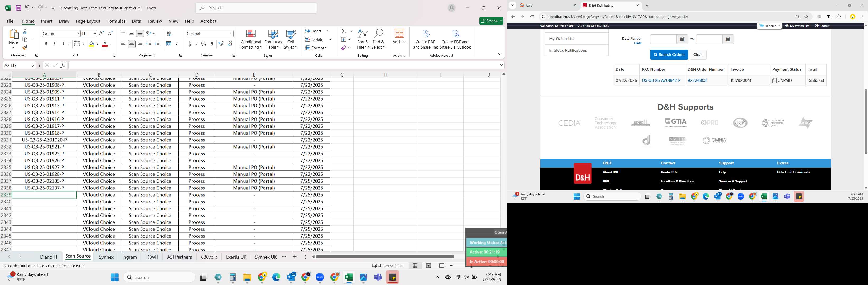The image size is (868, 285).
Task: Click Comma Style icon
Action: (x=212, y=44)
